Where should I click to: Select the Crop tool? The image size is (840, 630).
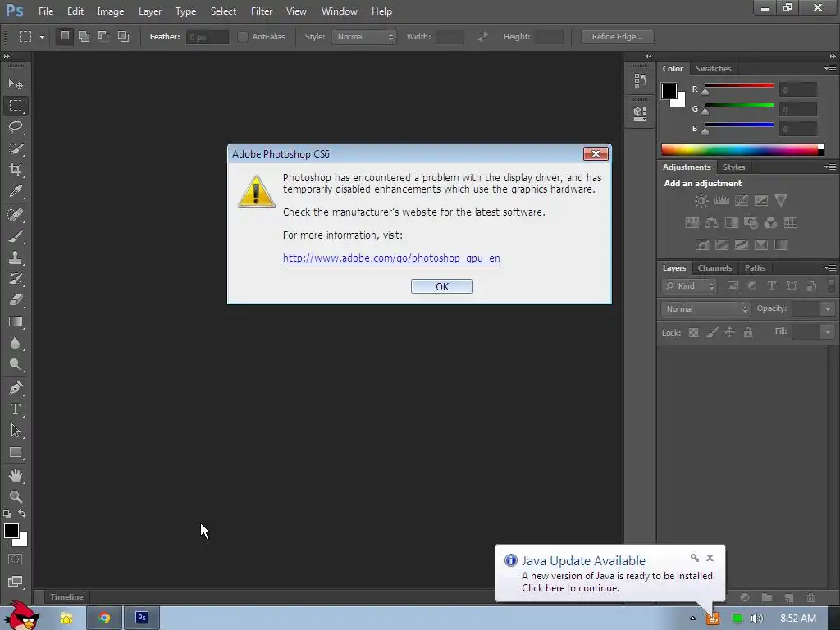[16, 170]
